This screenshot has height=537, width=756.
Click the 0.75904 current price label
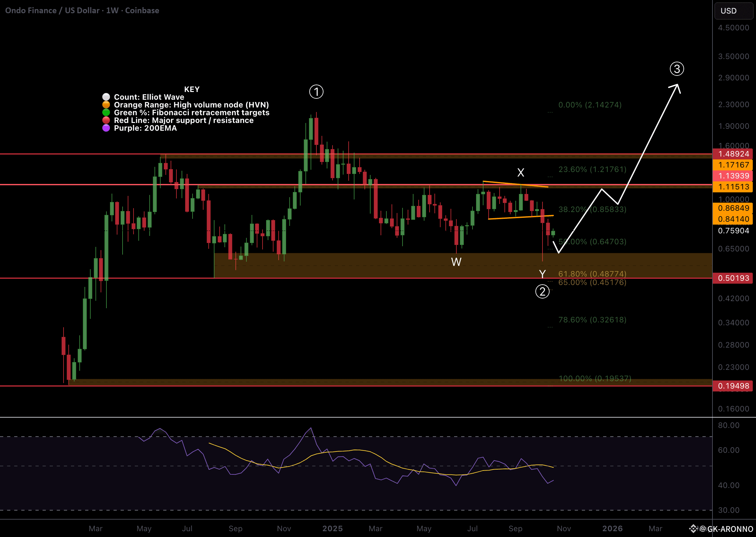[x=733, y=231]
